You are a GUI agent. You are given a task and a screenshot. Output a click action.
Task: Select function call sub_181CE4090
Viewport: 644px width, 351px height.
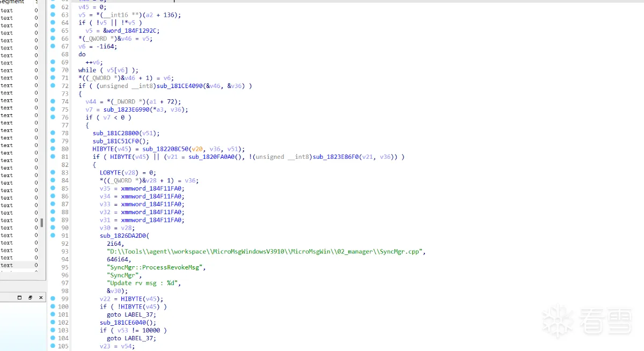pyautogui.click(x=180, y=86)
